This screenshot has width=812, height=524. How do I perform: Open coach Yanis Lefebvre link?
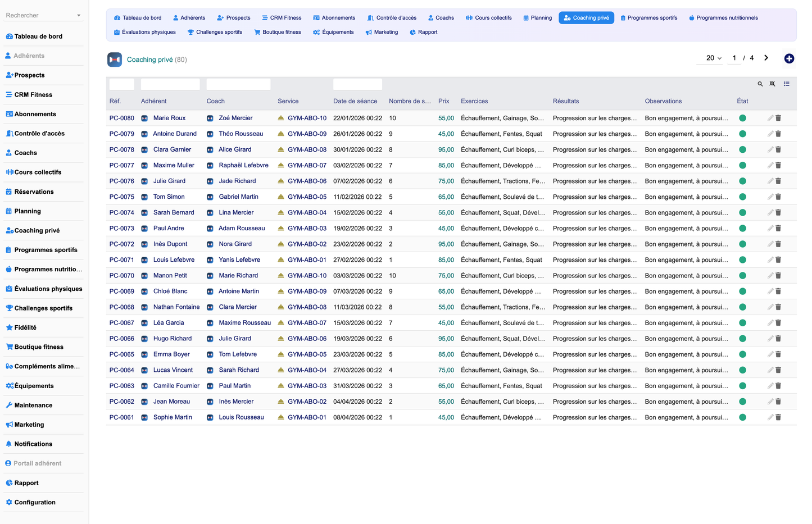pos(239,259)
